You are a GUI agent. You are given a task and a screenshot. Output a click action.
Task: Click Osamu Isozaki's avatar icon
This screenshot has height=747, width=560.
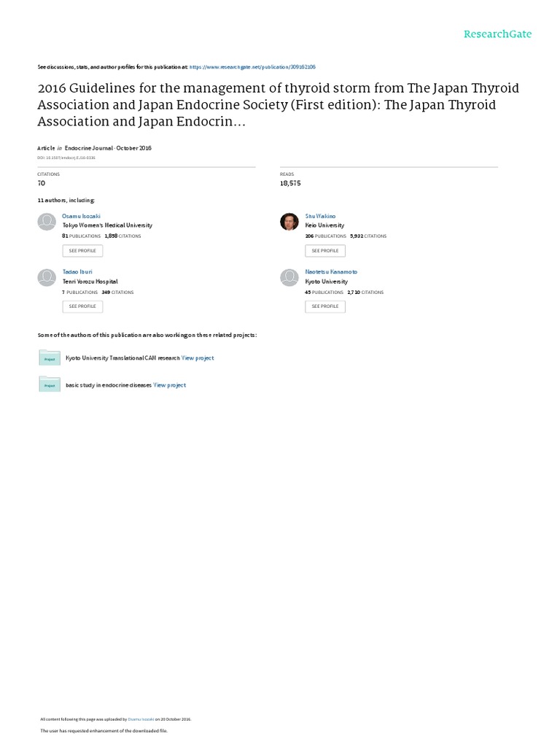(47, 222)
